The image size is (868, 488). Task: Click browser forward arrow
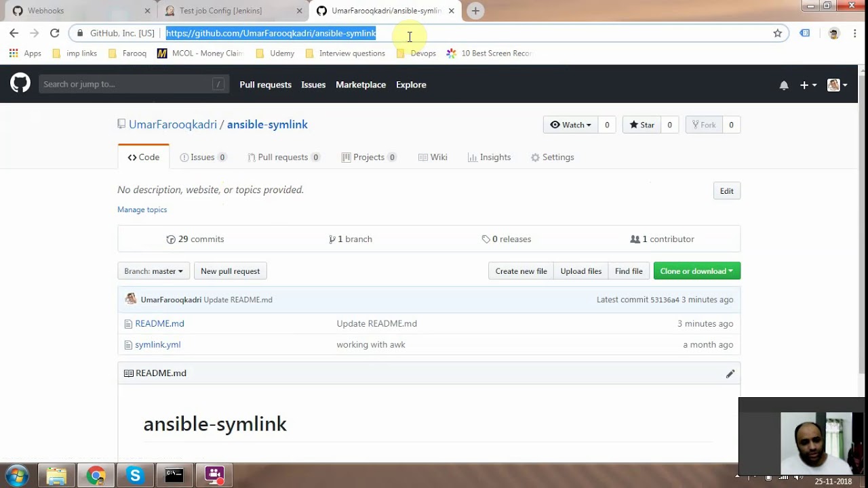click(34, 33)
